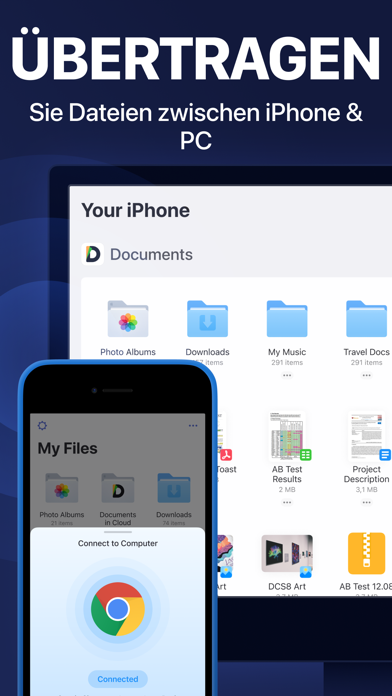Click the '21 items' text on the phone
The width and height of the screenshot is (392, 696).
pos(62,523)
